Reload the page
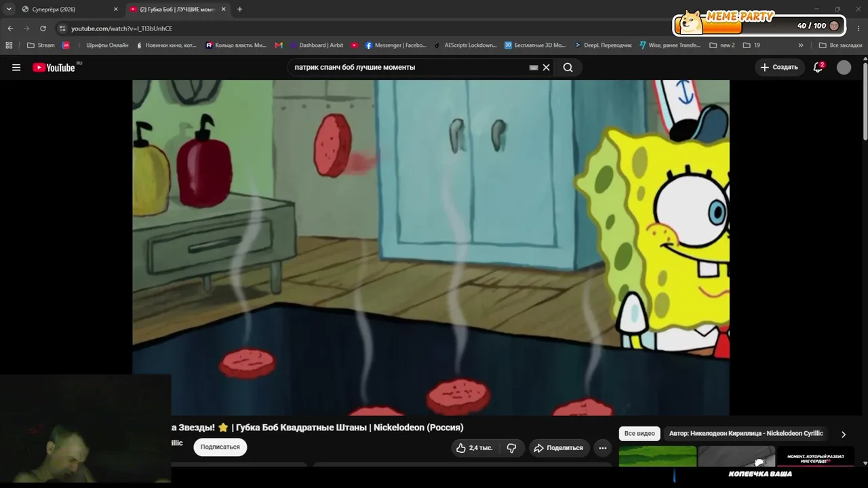Screen dimensions: 868x488 coord(43,28)
